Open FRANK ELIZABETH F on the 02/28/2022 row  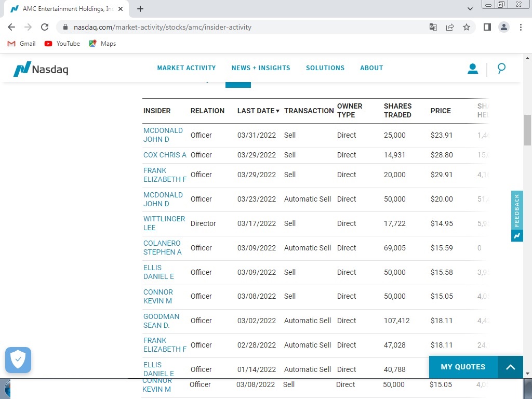pos(165,345)
